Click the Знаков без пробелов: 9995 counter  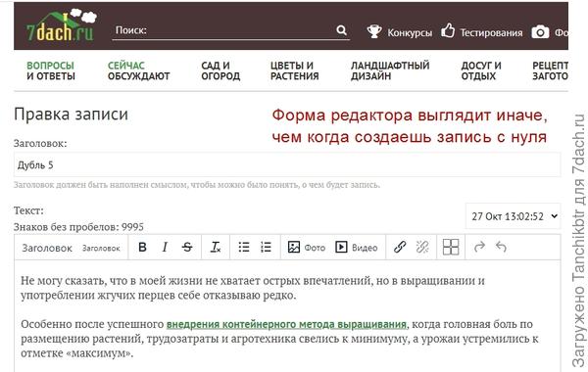[78, 227]
